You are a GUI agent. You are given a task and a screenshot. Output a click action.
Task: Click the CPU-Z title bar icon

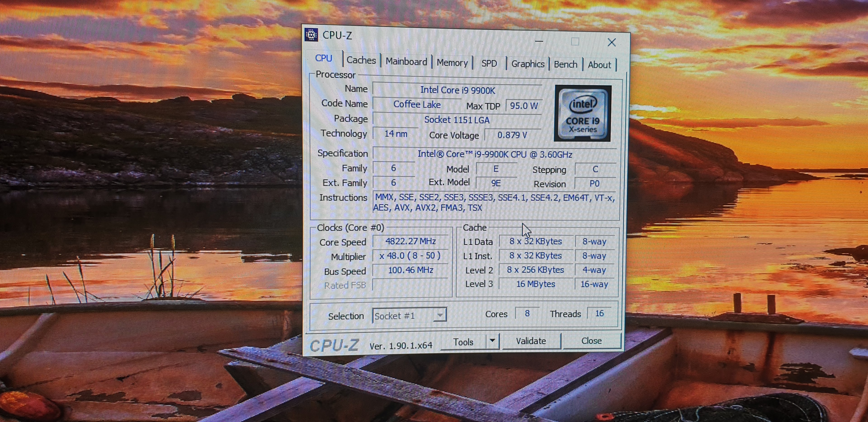[x=311, y=35]
